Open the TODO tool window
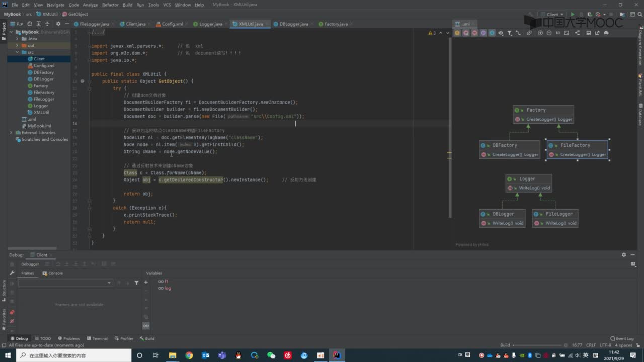The image size is (644, 362). 42,338
